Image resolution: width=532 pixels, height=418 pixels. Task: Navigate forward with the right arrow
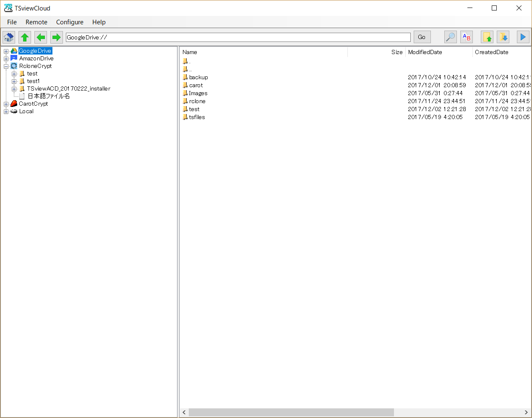56,37
